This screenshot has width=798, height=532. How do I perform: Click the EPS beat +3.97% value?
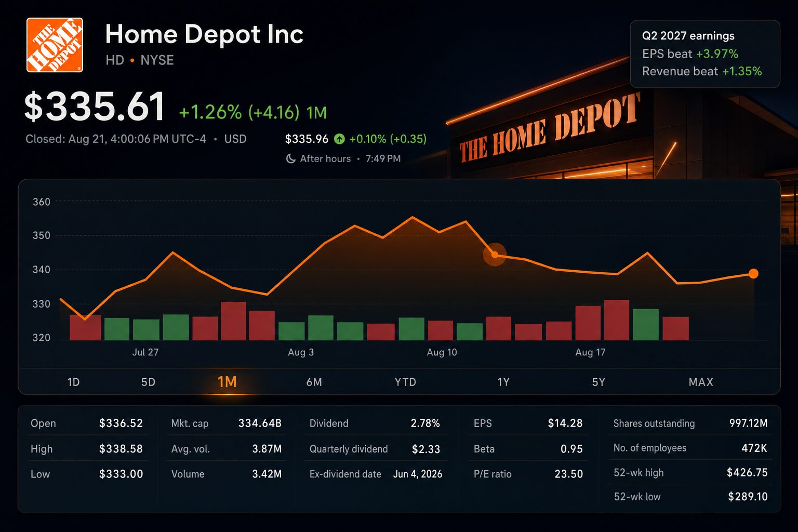[x=717, y=54]
